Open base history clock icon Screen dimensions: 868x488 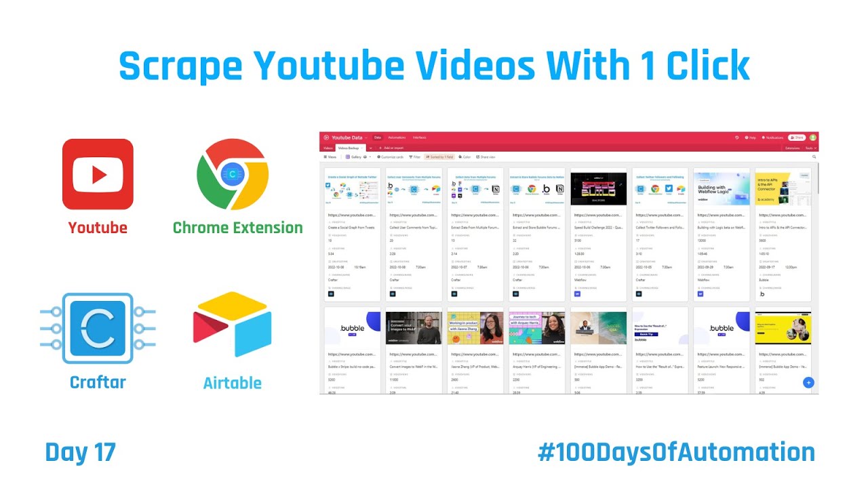coord(736,138)
